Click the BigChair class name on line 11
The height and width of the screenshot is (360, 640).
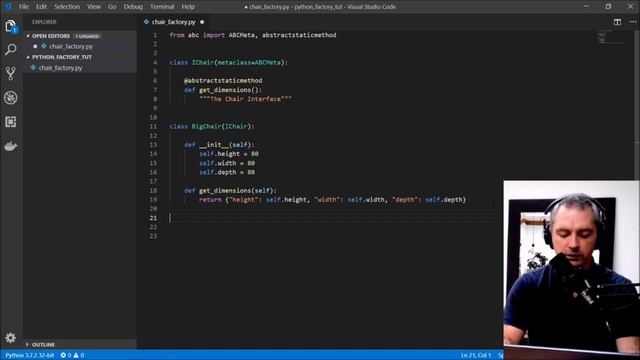click(x=207, y=127)
